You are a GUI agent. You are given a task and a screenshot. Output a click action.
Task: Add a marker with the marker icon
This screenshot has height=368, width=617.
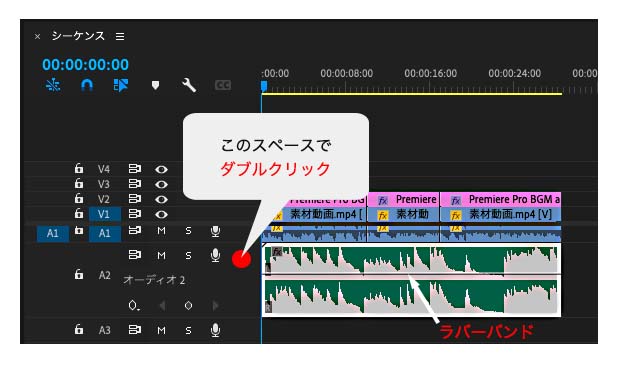tap(155, 85)
